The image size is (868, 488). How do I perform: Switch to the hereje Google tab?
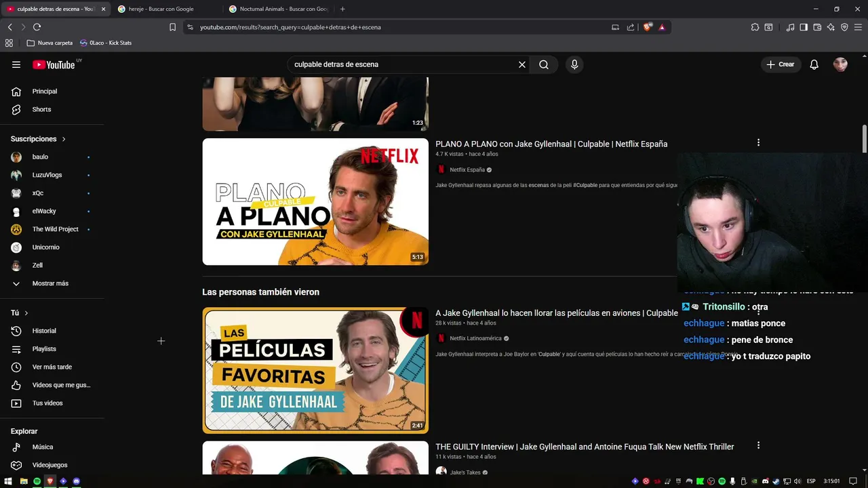pyautogui.click(x=161, y=9)
